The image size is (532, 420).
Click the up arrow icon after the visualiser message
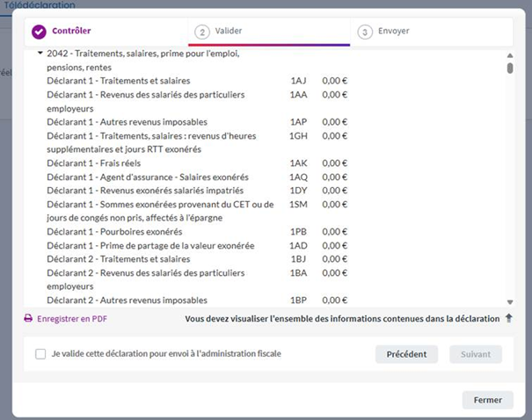click(x=508, y=318)
